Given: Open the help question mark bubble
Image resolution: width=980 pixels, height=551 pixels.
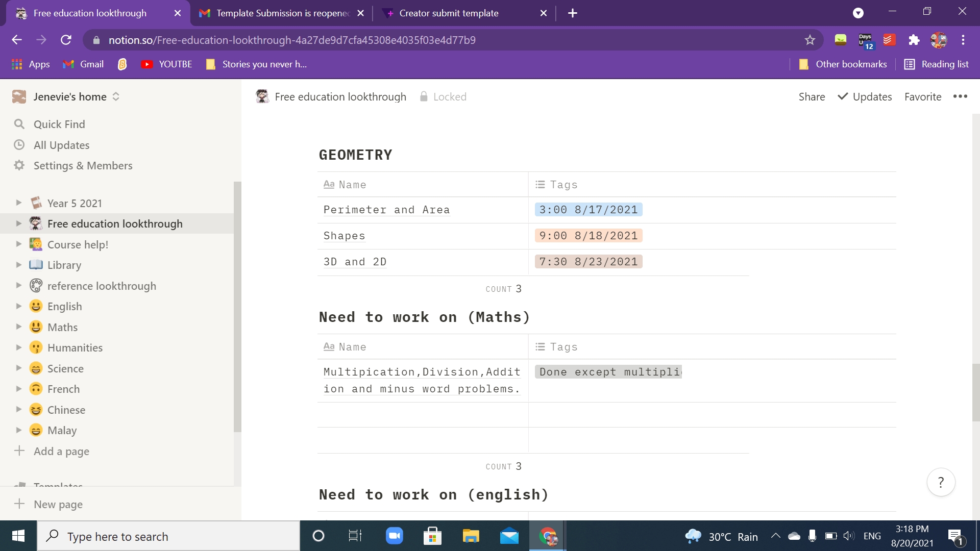Looking at the screenshot, I should (x=941, y=482).
